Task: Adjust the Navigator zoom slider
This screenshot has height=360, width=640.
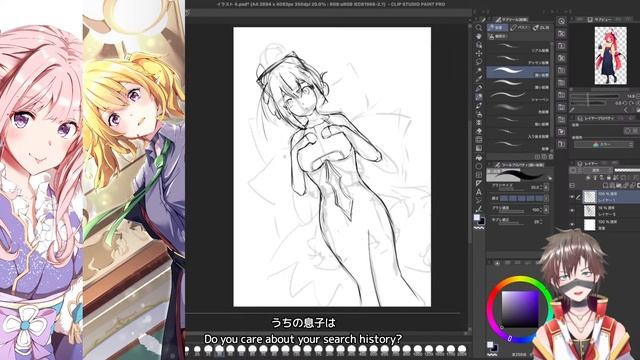Action: (595, 96)
